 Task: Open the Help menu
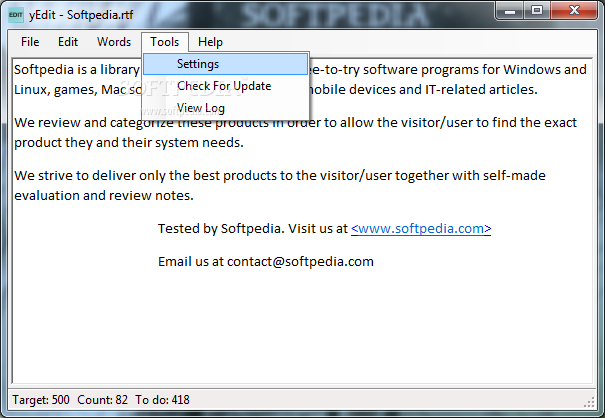point(210,42)
